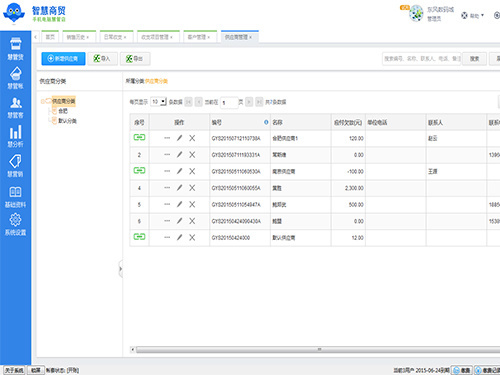
Task: Focus the supplier search input field
Action: pos(421,59)
